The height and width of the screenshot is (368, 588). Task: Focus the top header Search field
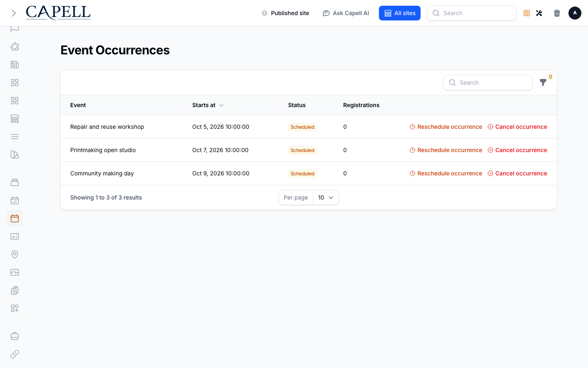point(472,13)
